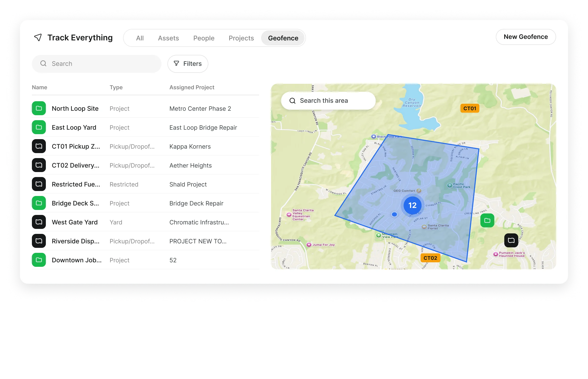Open the cluster marker showing 12
The image size is (588, 379).
(412, 205)
